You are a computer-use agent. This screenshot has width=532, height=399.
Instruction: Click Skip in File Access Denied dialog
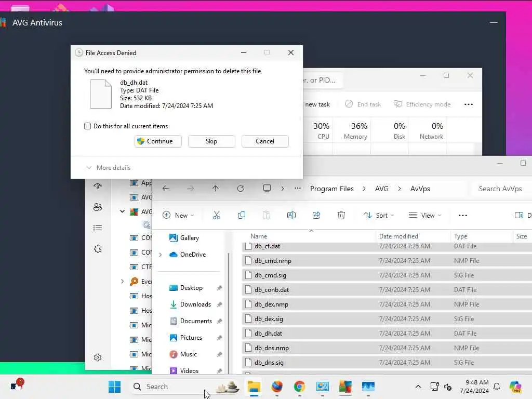click(211, 141)
